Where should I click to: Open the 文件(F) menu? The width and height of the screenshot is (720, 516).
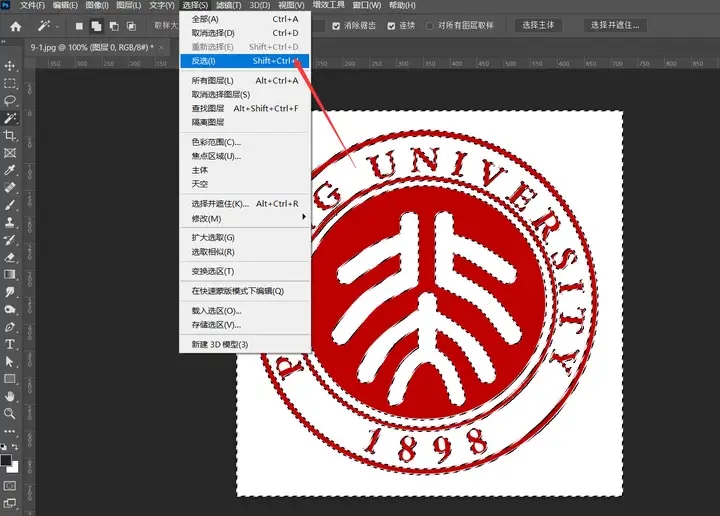click(32, 6)
